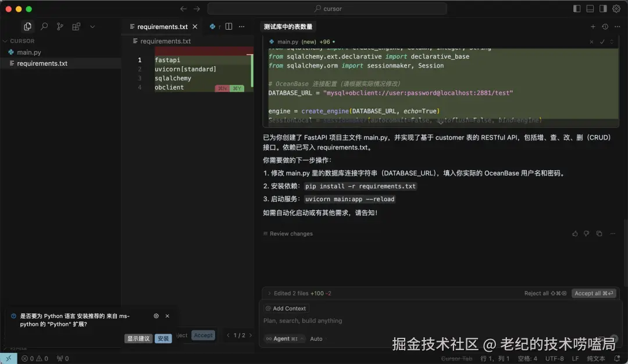Select requirements.txt in the file explorer
Screen dimensions: 628x364
[x=42, y=63]
